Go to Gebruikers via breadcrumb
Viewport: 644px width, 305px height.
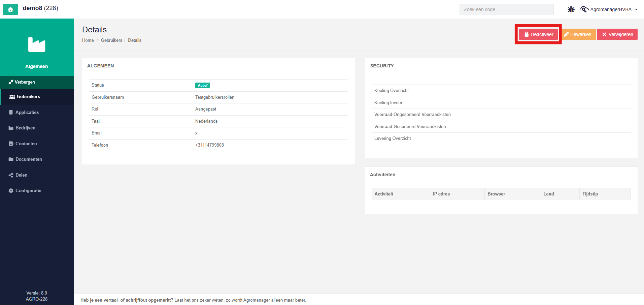[x=111, y=40]
